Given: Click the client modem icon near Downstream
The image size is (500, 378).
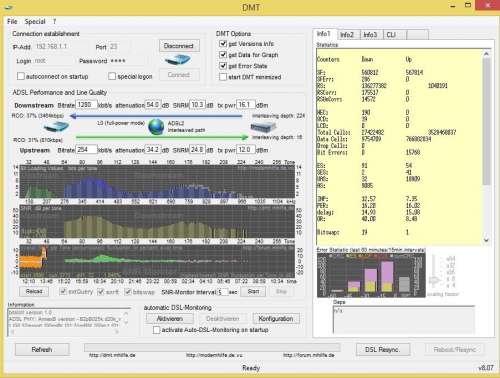Looking at the screenshot, I should pos(56,127).
